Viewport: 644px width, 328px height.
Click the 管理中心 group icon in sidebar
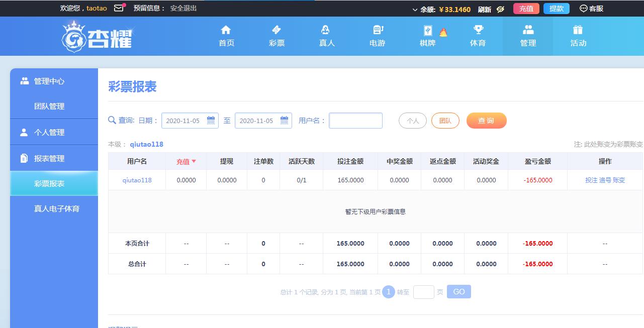tap(24, 81)
